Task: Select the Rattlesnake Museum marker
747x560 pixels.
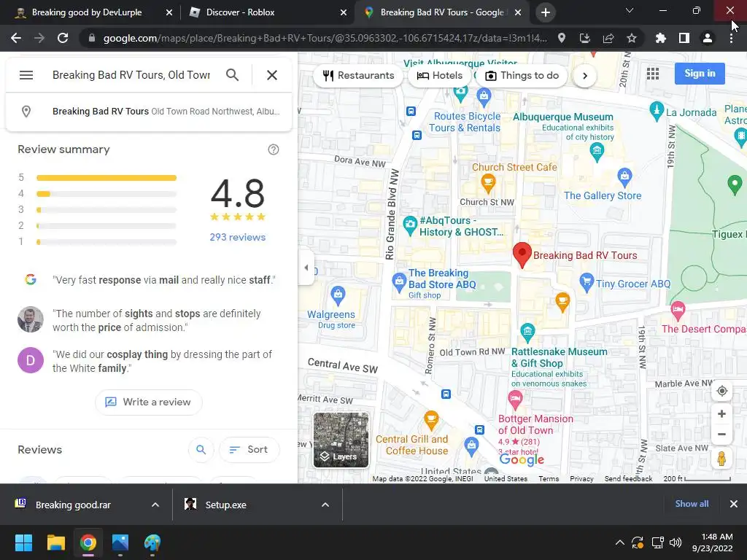Action: [x=527, y=332]
